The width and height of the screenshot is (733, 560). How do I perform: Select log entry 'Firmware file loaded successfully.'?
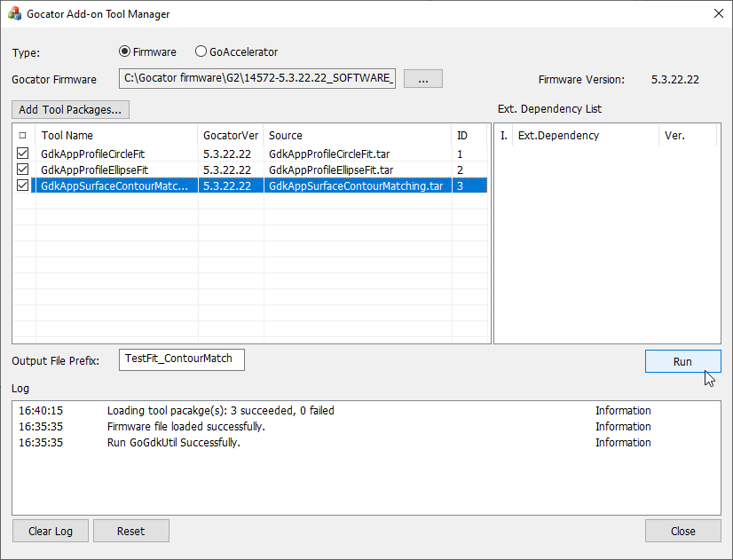(186, 426)
